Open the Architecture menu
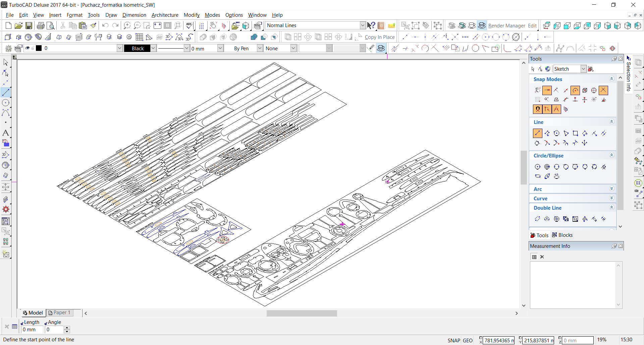 coord(165,15)
